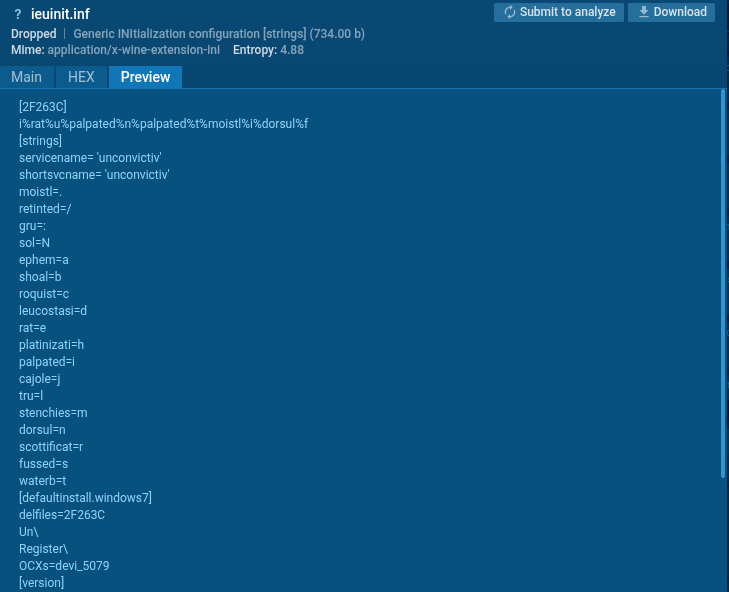Click the Dropped status label
This screenshot has height=592, width=729.
tap(33, 34)
